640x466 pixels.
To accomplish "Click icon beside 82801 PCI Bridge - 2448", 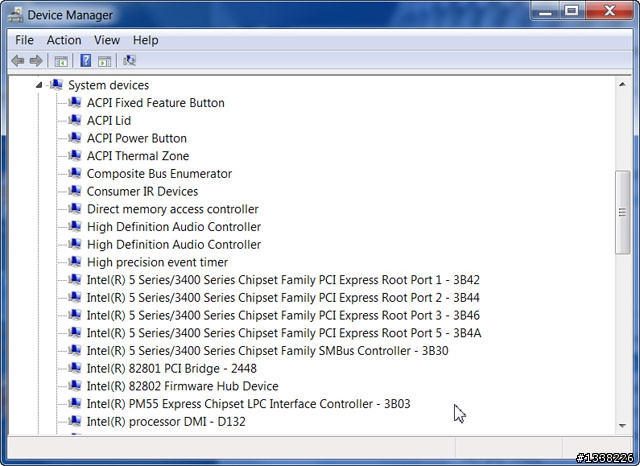I will (75, 368).
